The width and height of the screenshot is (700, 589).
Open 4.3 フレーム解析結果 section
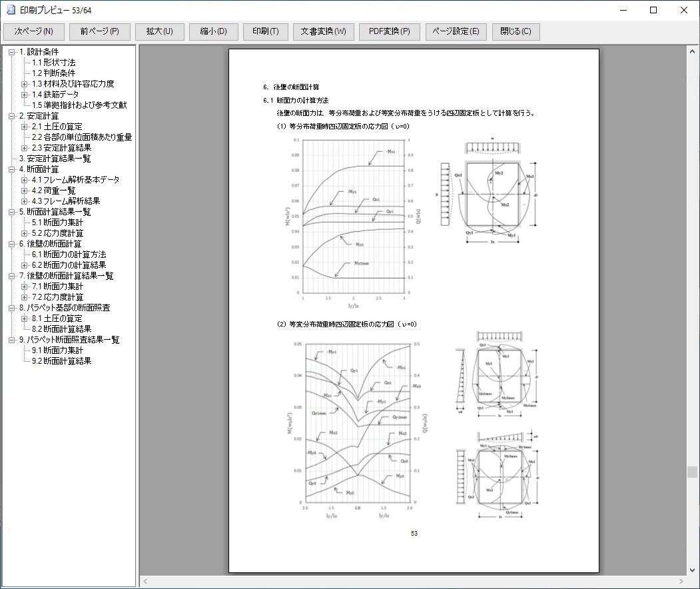[x=66, y=201]
